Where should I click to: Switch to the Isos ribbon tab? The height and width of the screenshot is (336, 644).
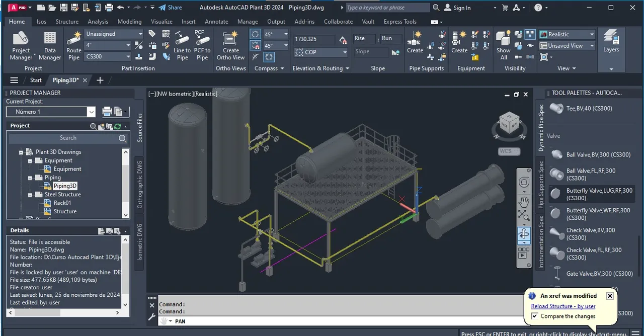coord(41,22)
